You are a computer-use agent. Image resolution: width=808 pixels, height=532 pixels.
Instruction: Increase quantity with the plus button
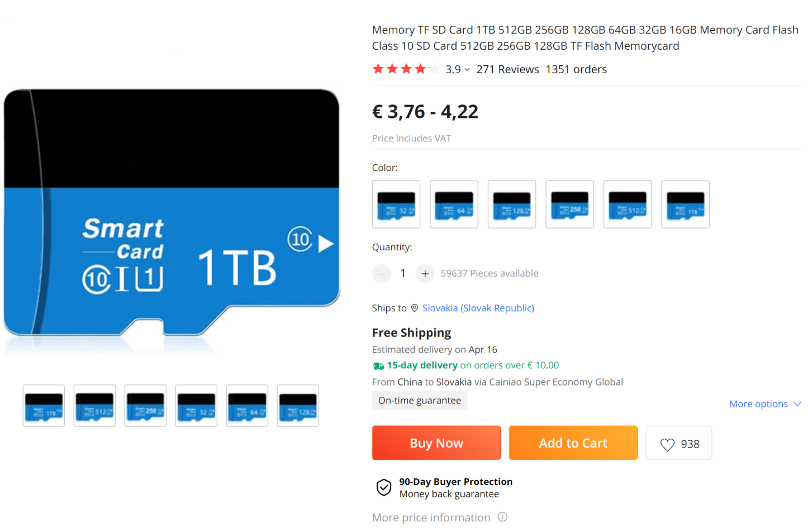[425, 273]
